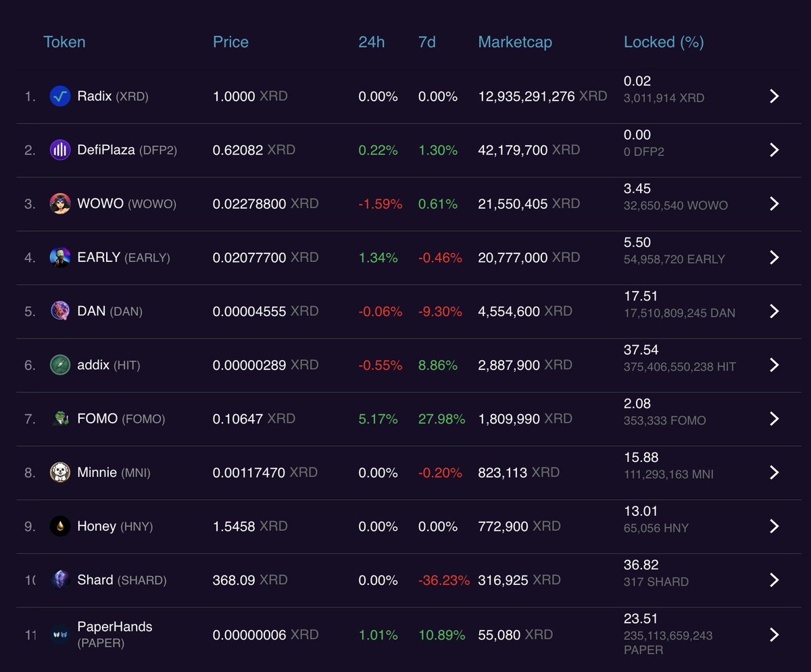Click marketcap 12,935,291,276 XRD
Viewport: 811px width, 672px height.
click(543, 96)
